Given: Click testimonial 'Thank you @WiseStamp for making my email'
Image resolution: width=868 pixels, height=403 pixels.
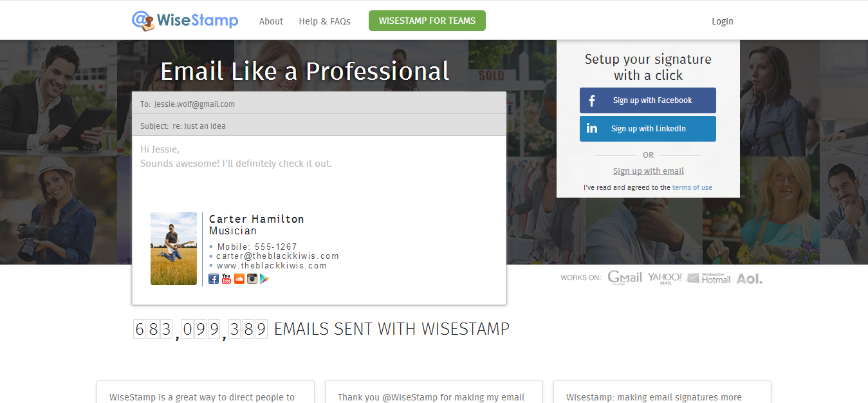Looking at the screenshot, I should click(431, 397).
